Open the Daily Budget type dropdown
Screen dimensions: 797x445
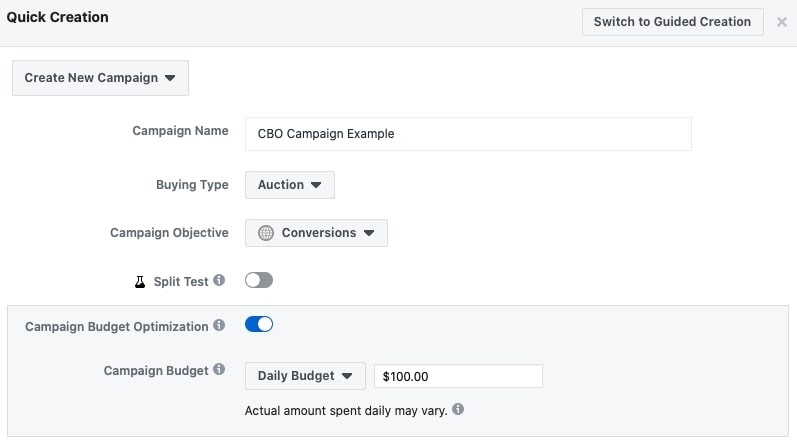click(x=305, y=376)
